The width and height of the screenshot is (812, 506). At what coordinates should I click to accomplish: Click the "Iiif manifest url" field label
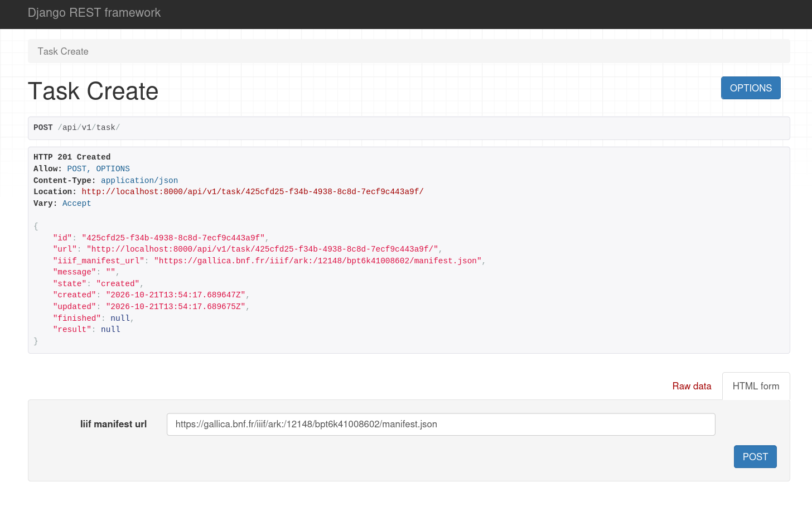tap(113, 424)
